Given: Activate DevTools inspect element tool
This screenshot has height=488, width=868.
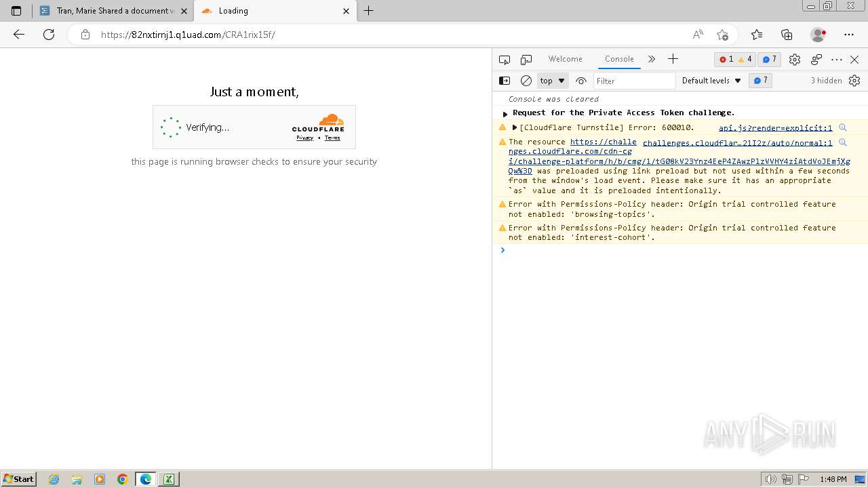Looking at the screenshot, I should click(505, 60).
